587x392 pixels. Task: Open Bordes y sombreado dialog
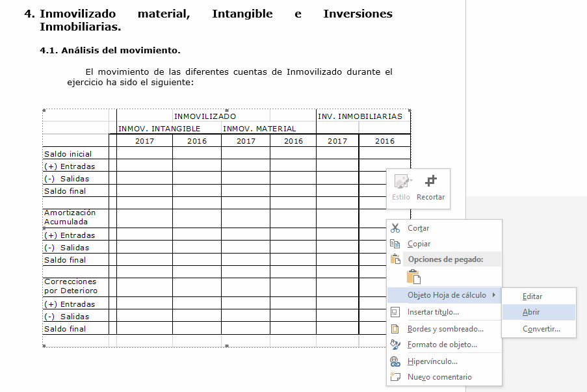point(445,329)
